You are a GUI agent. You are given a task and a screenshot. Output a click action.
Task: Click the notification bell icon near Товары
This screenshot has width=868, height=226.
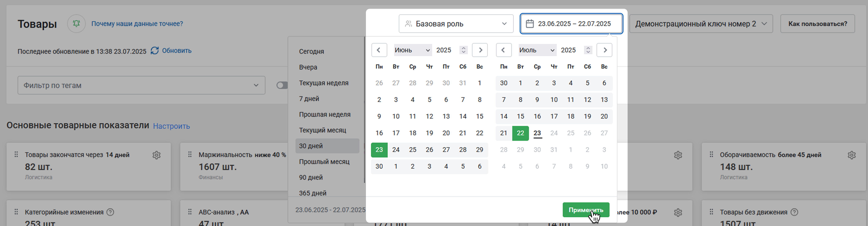[x=76, y=24]
